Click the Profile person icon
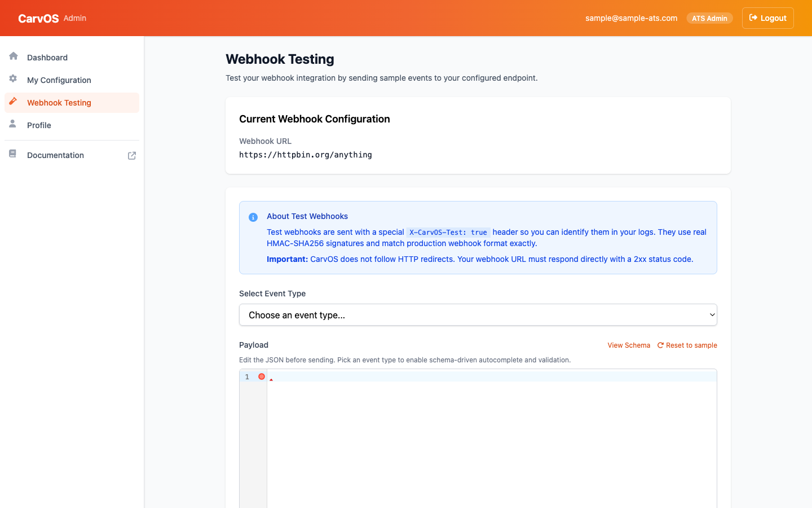 [12, 124]
